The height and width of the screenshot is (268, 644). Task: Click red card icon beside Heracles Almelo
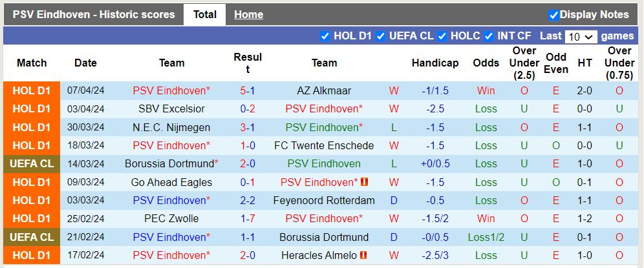point(363,256)
